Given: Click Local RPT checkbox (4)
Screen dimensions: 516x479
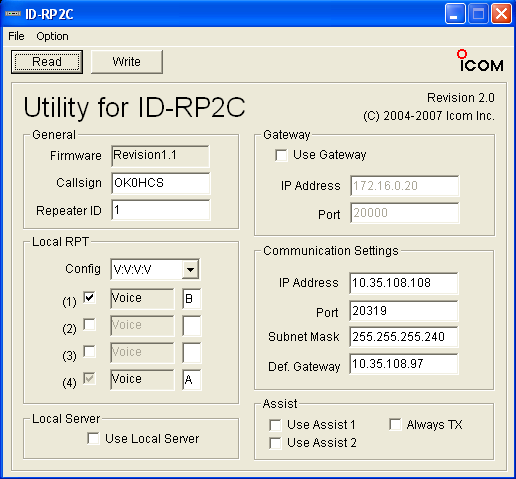Looking at the screenshot, I should click(89, 378).
